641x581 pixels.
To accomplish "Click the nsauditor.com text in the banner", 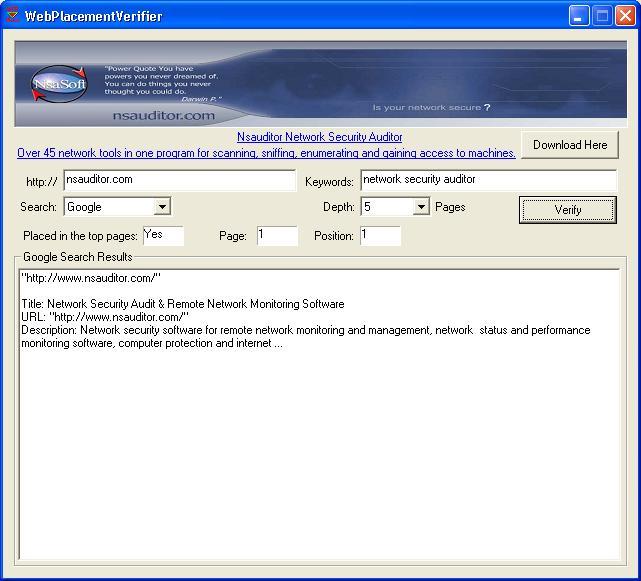I will click(x=163, y=115).
